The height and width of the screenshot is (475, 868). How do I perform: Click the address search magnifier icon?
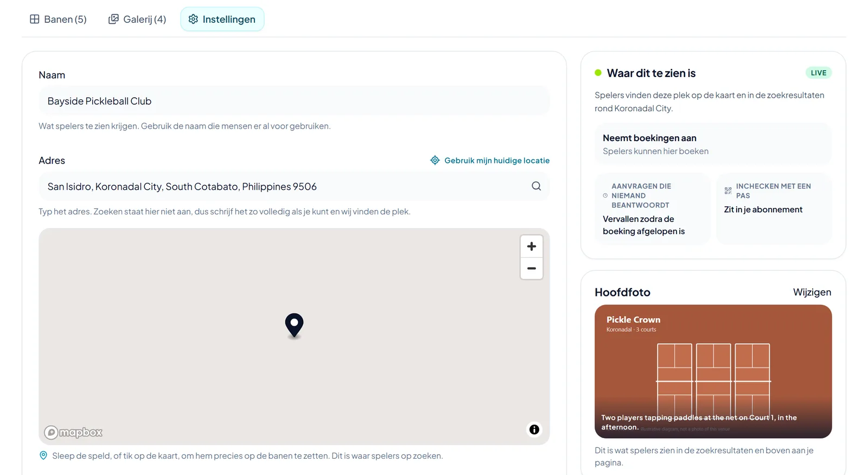pyautogui.click(x=536, y=186)
